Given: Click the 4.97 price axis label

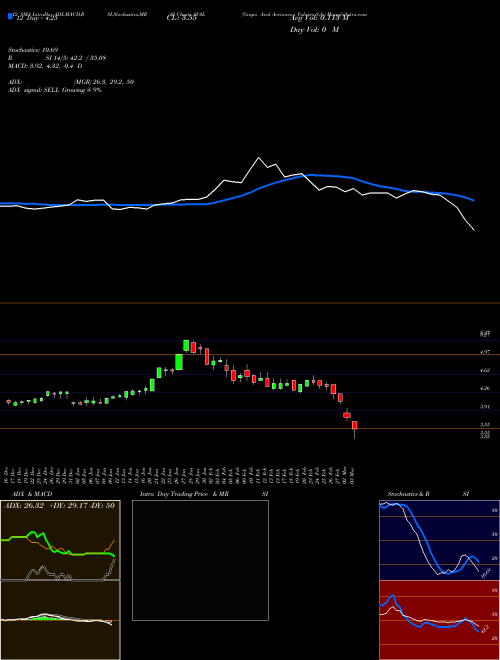Looking at the screenshot, I should coord(485,352).
